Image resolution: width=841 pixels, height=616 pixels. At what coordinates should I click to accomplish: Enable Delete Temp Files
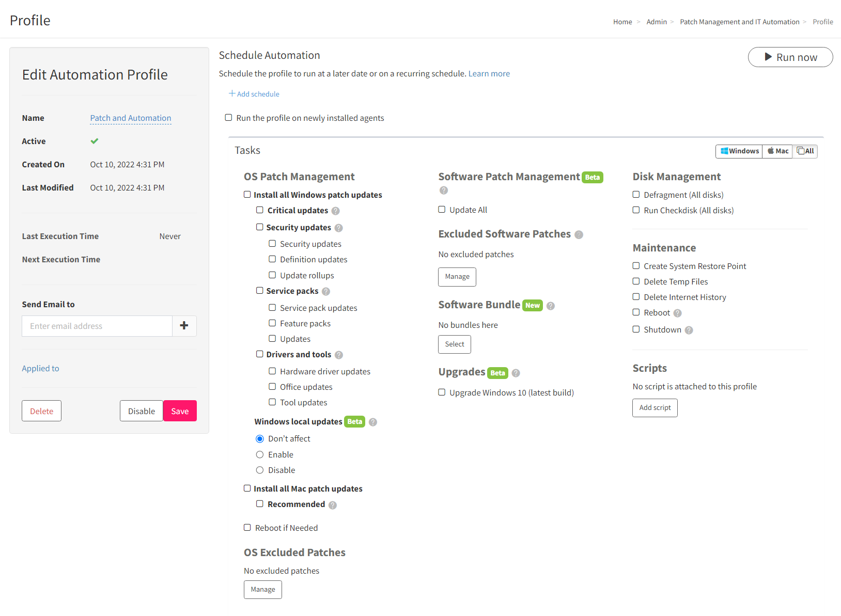point(636,281)
